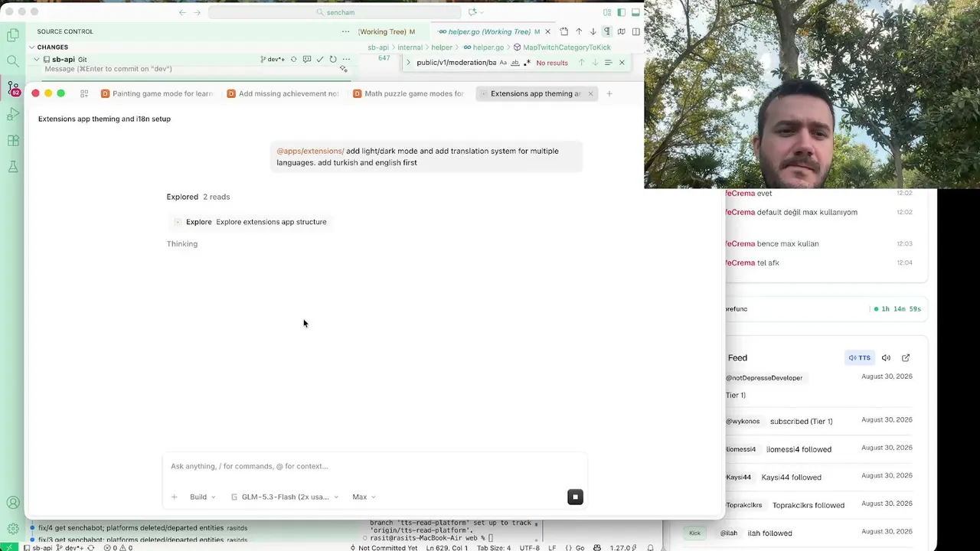Open the Explorer view in the activity bar
This screenshot has width=980, height=551.
coord(13,35)
